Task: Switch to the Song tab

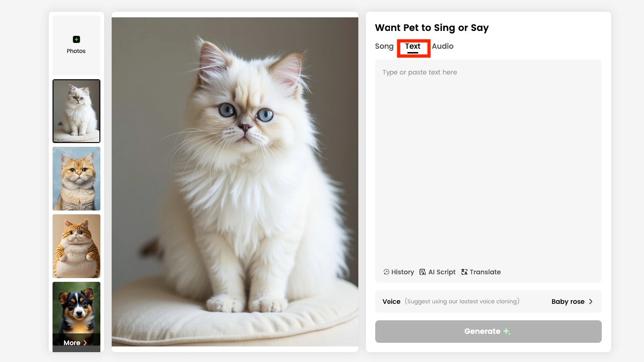Action: click(x=384, y=46)
